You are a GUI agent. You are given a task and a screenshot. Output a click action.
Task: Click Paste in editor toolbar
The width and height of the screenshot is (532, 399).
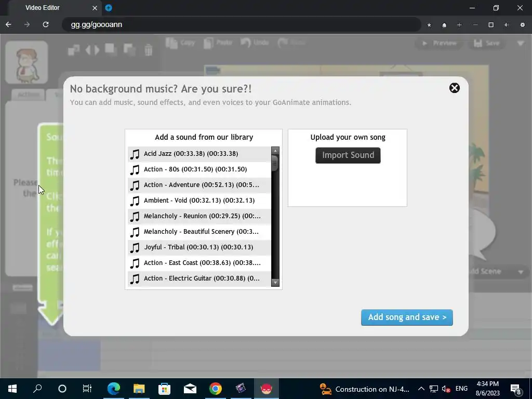pyautogui.click(x=218, y=43)
